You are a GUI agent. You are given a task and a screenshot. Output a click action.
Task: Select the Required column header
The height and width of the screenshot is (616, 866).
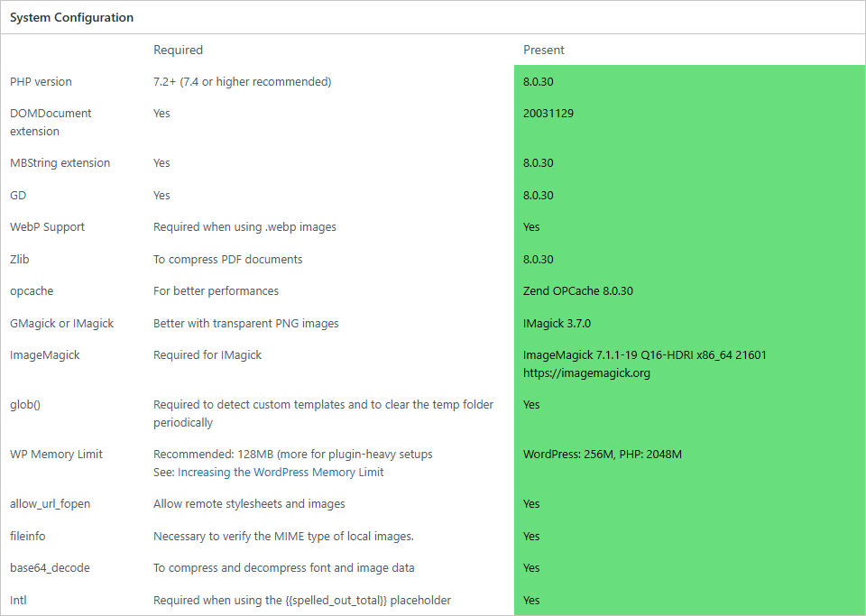pyautogui.click(x=178, y=50)
